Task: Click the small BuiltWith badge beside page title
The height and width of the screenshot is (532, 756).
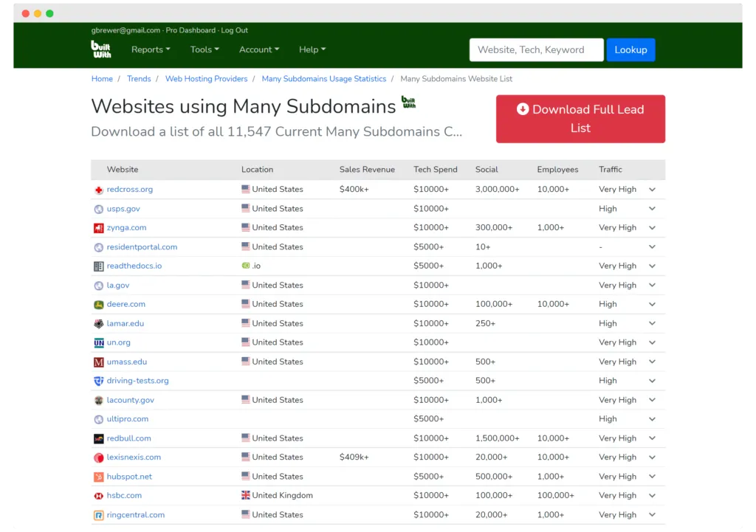Action: (x=408, y=103)
